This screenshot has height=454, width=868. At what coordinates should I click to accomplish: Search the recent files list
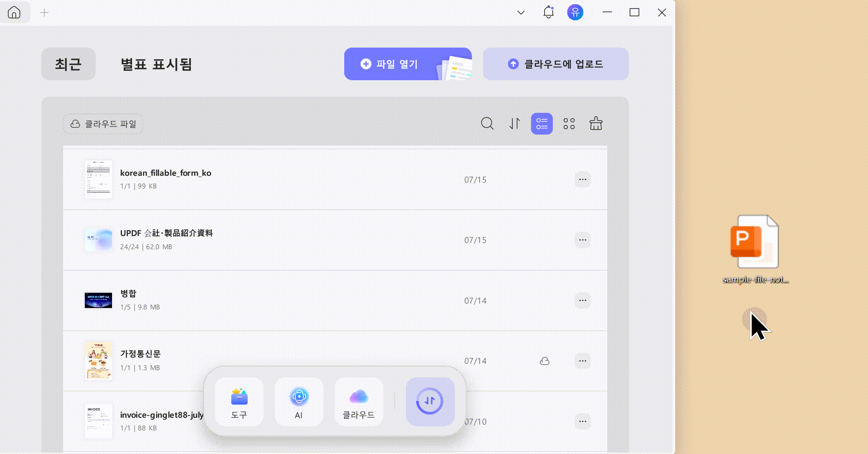coord(487,123)
